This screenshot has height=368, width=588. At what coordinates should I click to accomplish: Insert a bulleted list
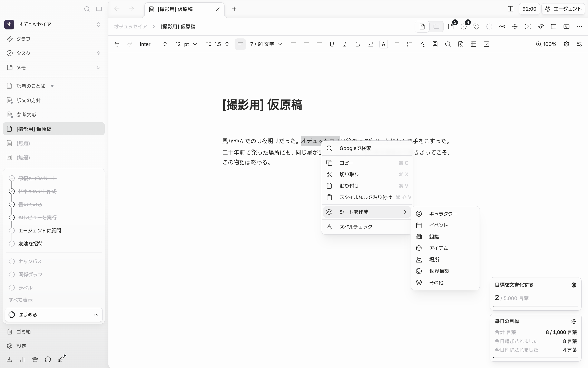click(x=396, y=44)
